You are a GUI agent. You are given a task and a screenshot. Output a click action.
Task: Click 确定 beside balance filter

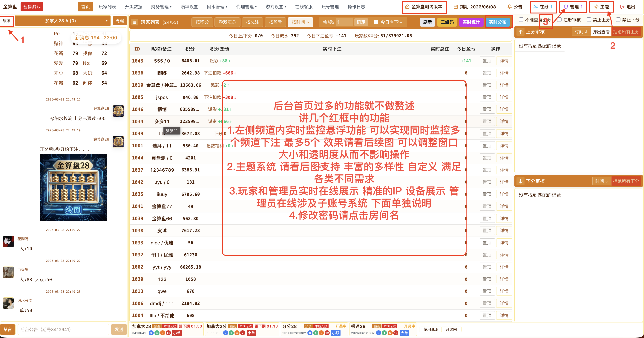click(361, 22)
